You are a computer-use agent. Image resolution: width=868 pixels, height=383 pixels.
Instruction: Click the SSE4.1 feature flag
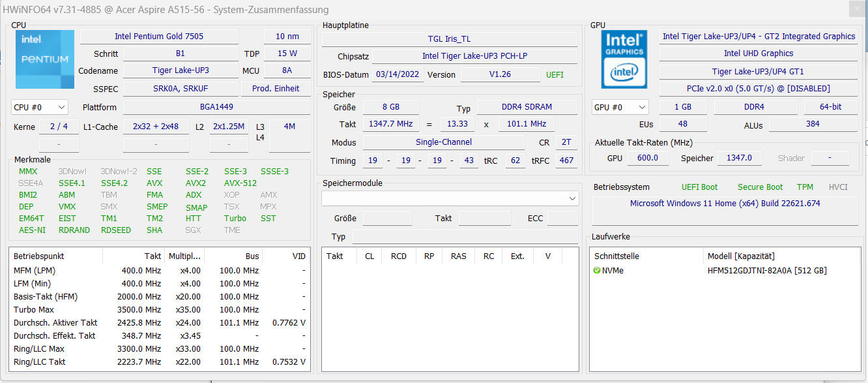[x=70, y=183]
